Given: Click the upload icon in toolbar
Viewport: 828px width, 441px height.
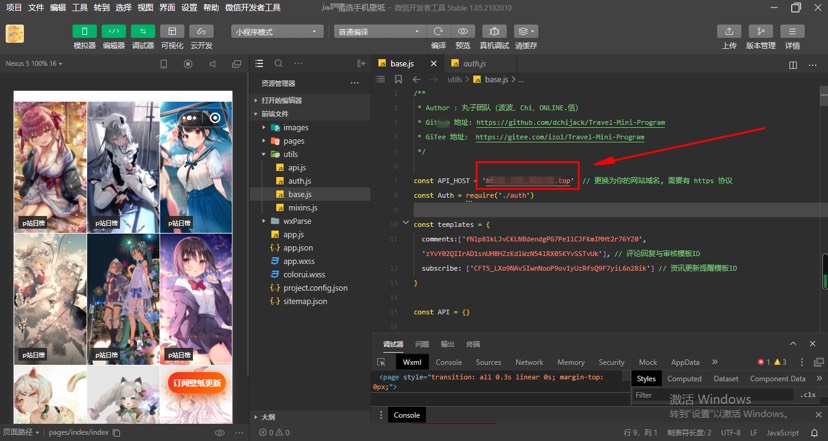Looking at the screenshot, I should pyautogui.click(x=729, y=31).
